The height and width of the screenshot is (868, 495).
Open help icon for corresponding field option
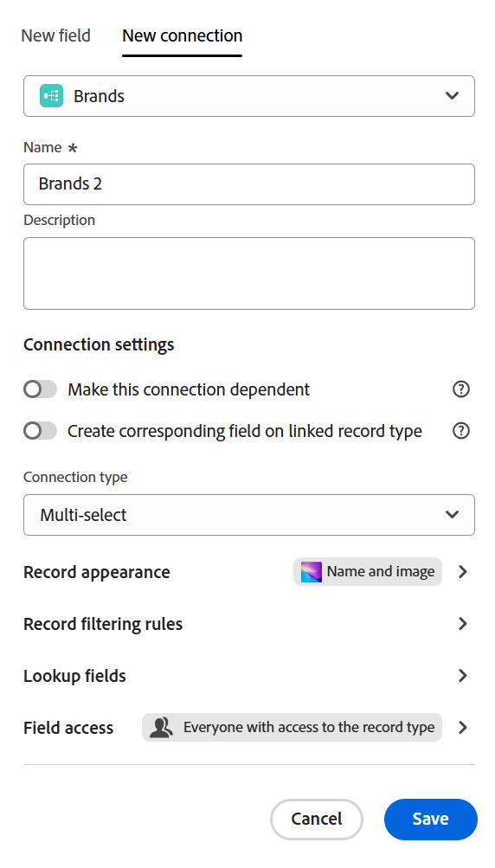tap(461, 431)
